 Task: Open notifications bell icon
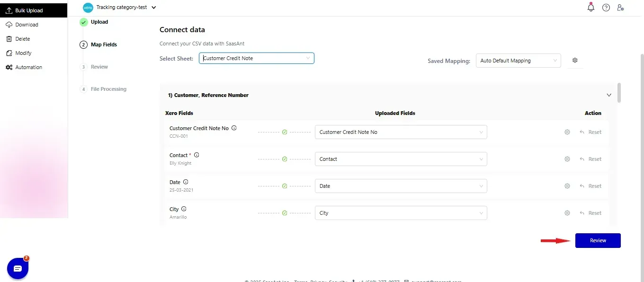point(590,7)
